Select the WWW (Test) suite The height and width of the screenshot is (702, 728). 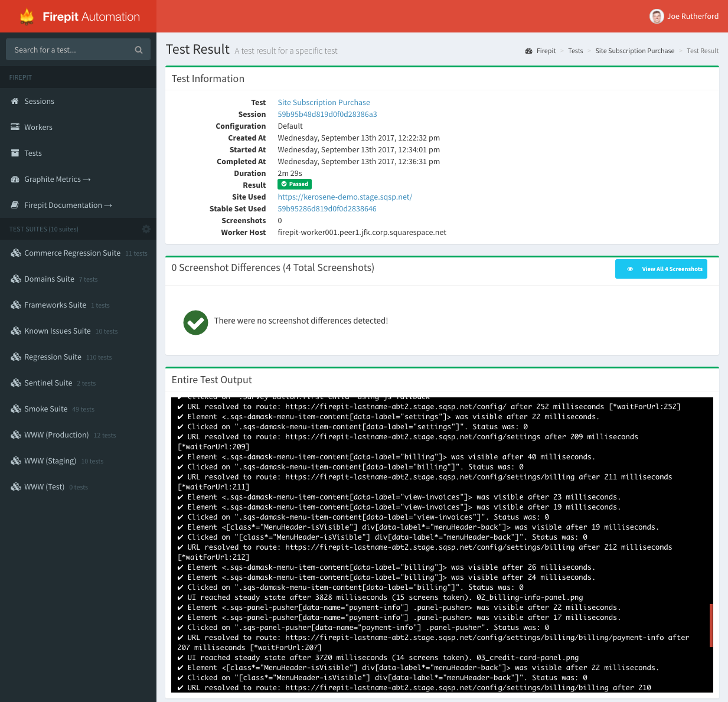pyautogui.click(x=78, y=487)
